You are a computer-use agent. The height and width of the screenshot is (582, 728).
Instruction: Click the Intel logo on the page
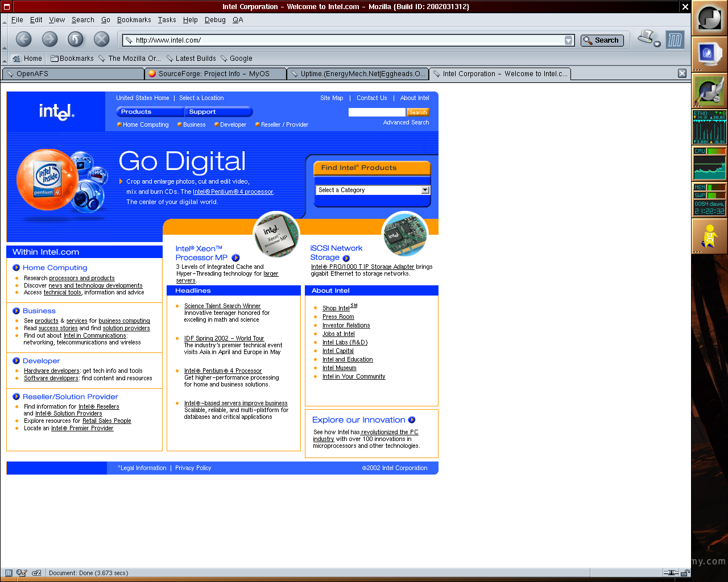tap(56, 112)
